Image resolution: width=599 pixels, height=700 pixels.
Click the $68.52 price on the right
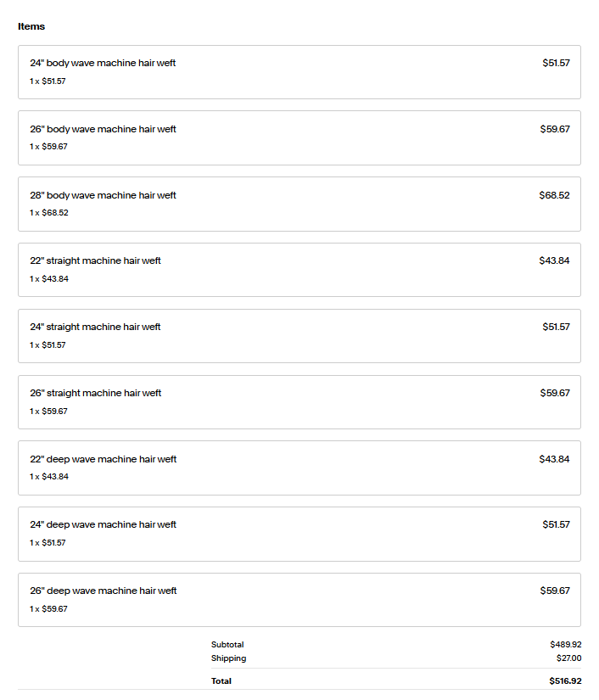[554, 196]
